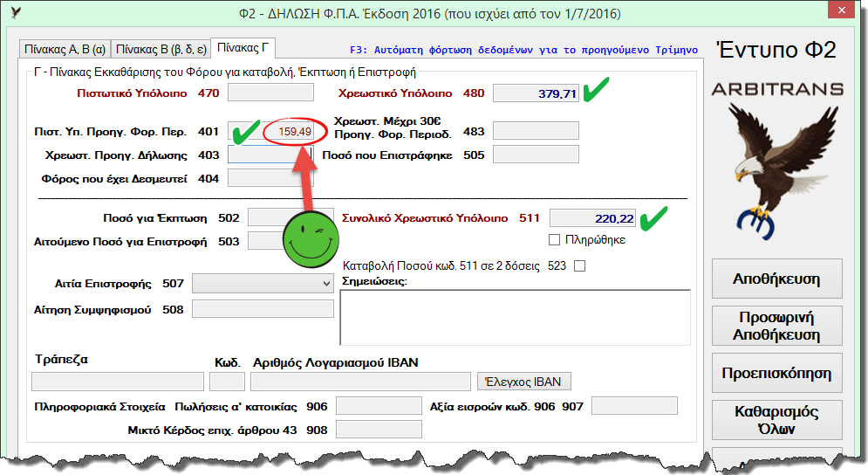
Task: Click the Προσωρινή Αποθήκευση button
Action: tap(776, 326)
